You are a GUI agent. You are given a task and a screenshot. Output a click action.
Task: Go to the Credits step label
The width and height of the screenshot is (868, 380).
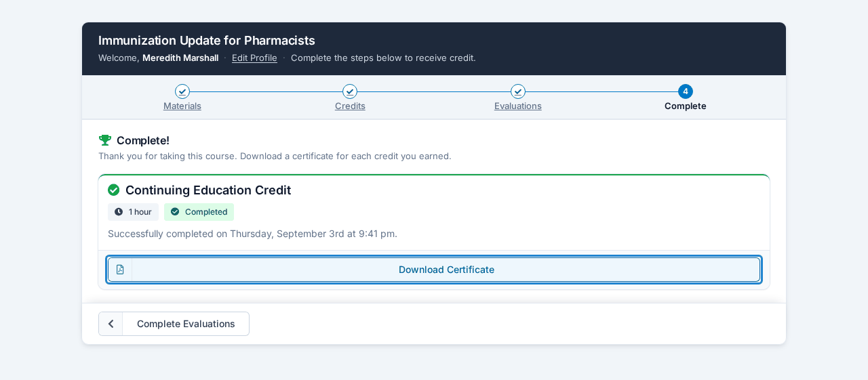(350, 106)
